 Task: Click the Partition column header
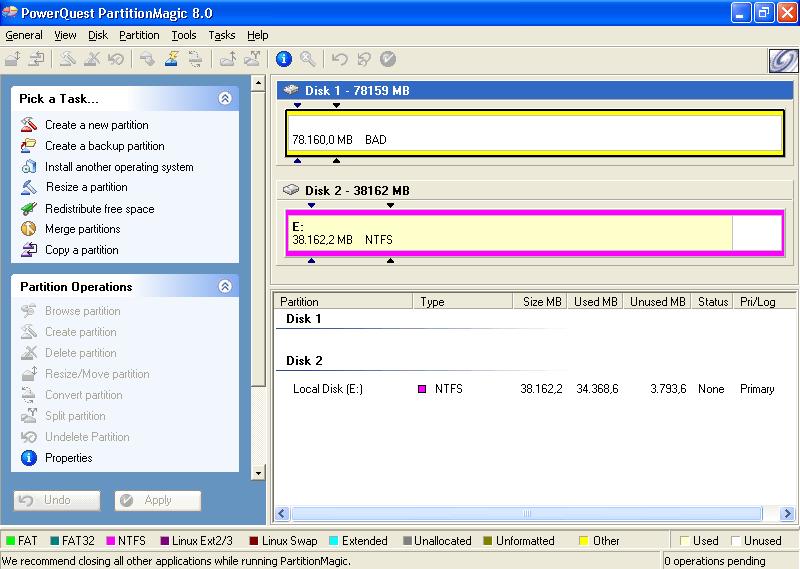pos(343,302)
